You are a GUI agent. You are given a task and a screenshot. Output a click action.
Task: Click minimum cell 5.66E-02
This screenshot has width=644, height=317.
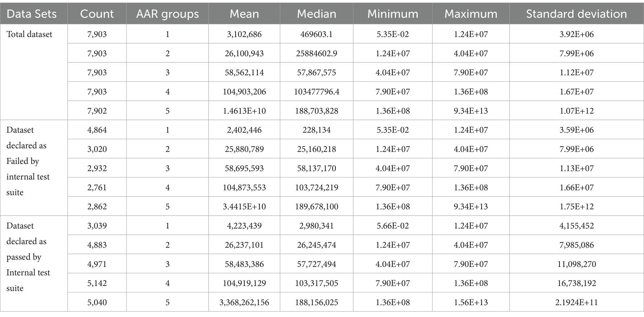click(393, 226)
